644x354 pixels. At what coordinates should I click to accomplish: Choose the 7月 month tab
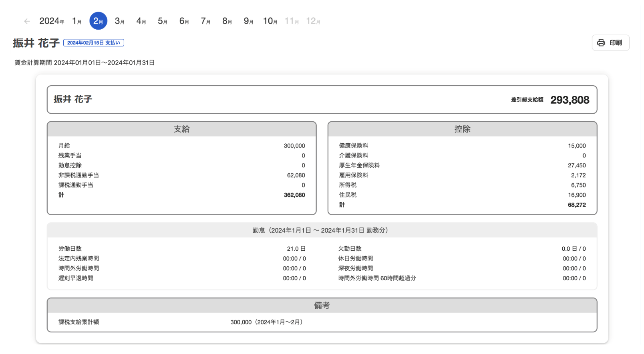pos(205,21)
